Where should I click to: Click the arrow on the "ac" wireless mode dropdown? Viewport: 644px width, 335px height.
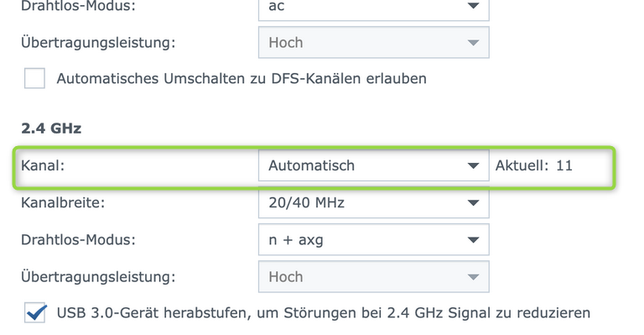pos(473,6)
